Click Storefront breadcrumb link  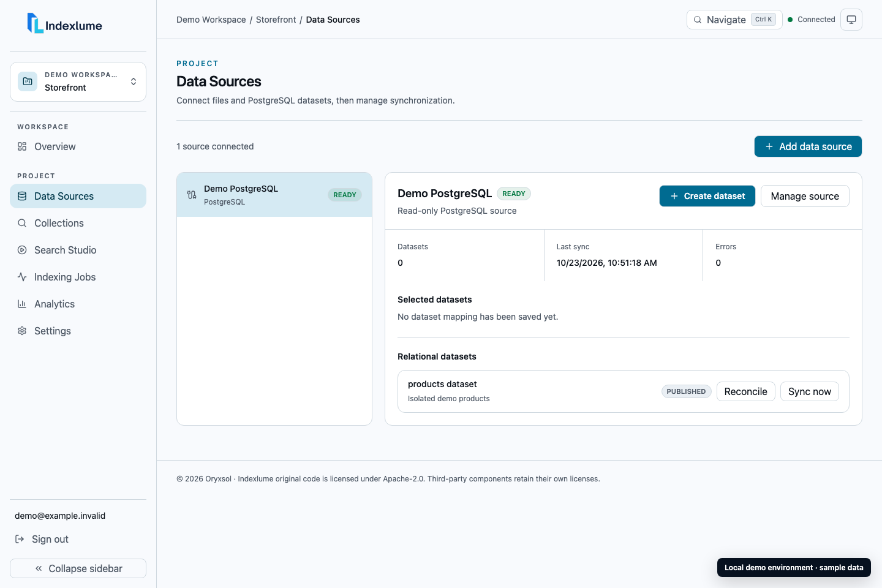click(x=276, y=20)
